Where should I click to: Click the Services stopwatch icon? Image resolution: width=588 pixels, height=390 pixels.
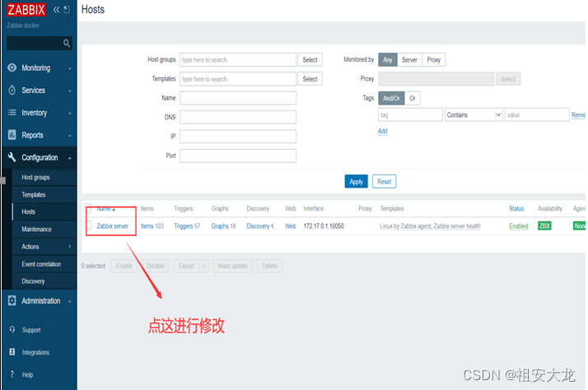coord(12,91)
